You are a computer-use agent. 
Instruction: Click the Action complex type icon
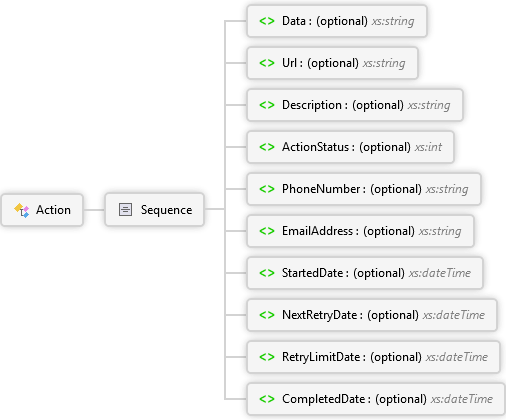(22, 210)
